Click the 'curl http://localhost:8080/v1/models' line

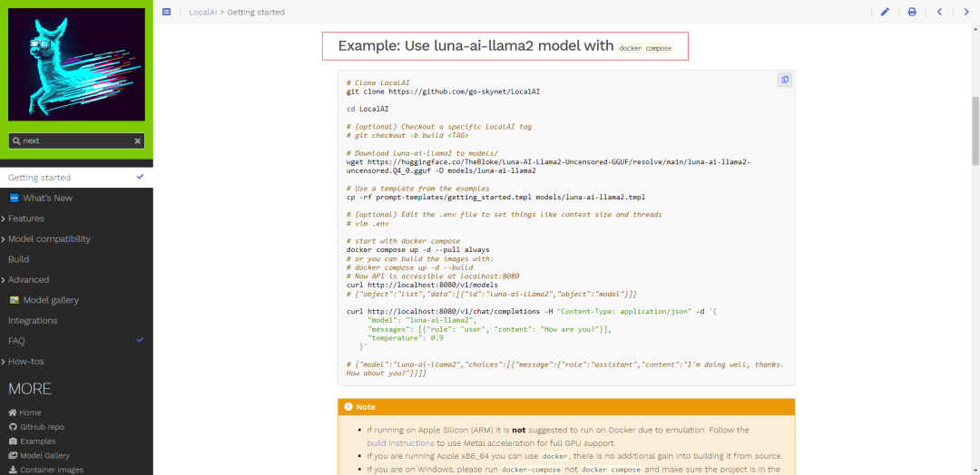click(x=422, y=285)
